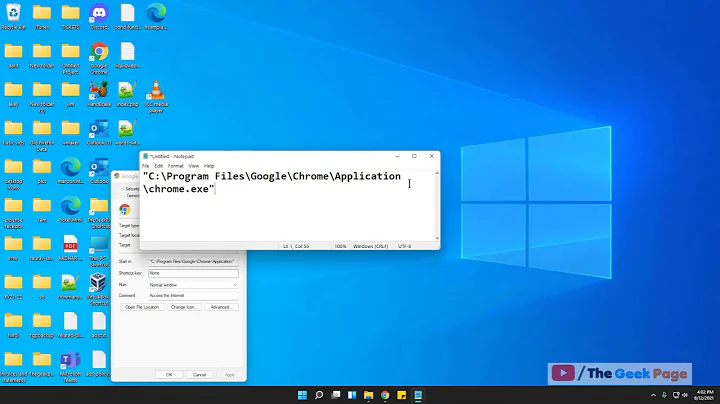Click Open File Location button
Viewport: 720px width, 404px height.
click(142, 307)
